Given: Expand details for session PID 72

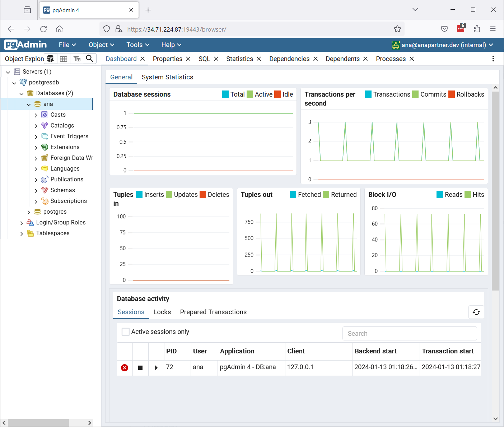Looking at the screenshot, I should point(156,368).
